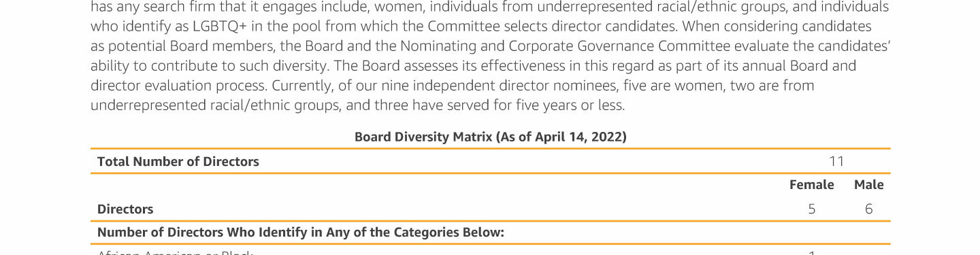Select the Female column header
The width and height of the screenshot is (980, 255).
pyautogui.click(x=811, y=185)
